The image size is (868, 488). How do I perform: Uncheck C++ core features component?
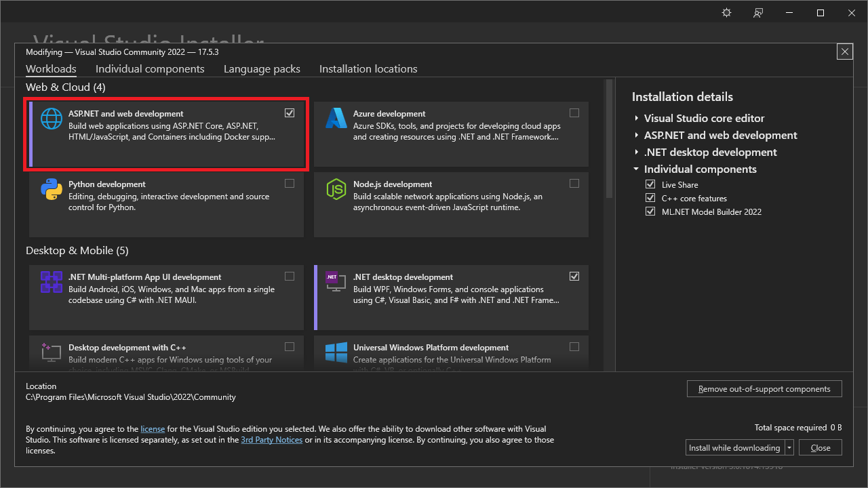pos(650,198)
